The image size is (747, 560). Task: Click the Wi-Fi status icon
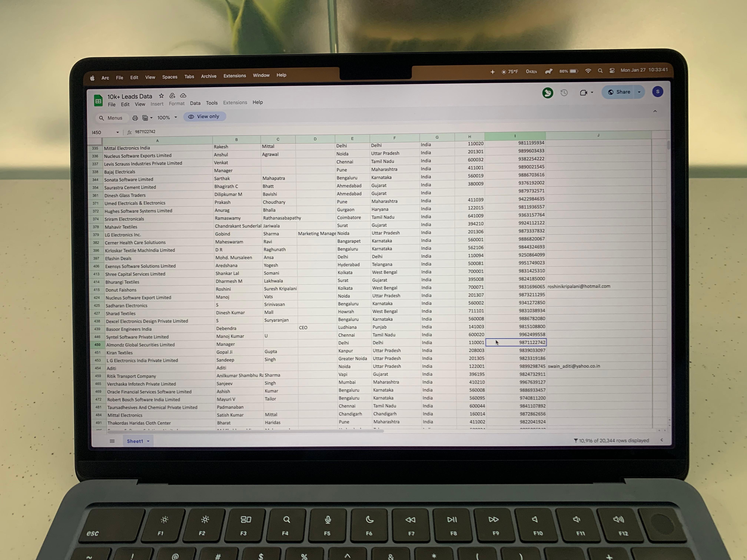[x=588, y=71]
